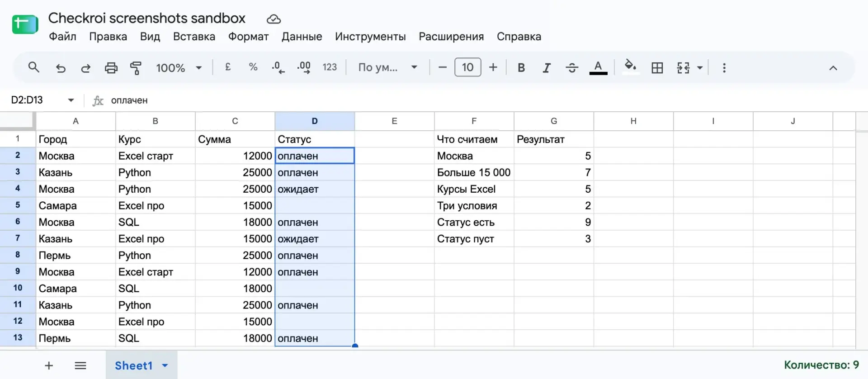This screenshot has width=868, height=379.
Task: Show the all sheets list
Action: (80, 365)
